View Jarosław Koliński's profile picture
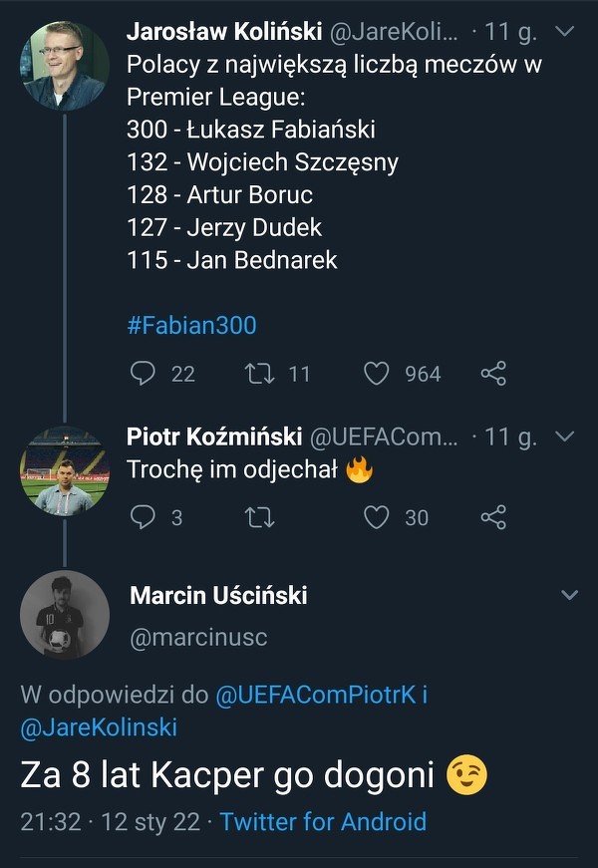This screenshot has height=868, width=598. pyautogui.click(x=64, y=64)
